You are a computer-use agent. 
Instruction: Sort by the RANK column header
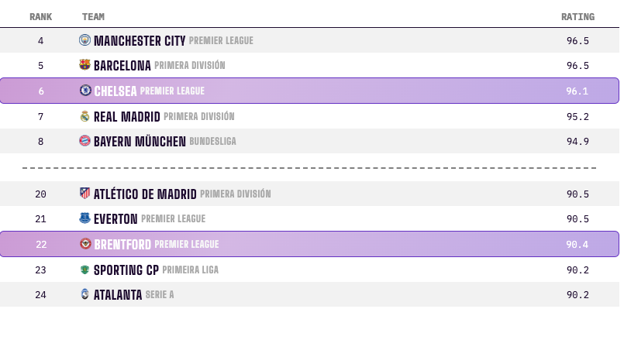tap(40, 17)
